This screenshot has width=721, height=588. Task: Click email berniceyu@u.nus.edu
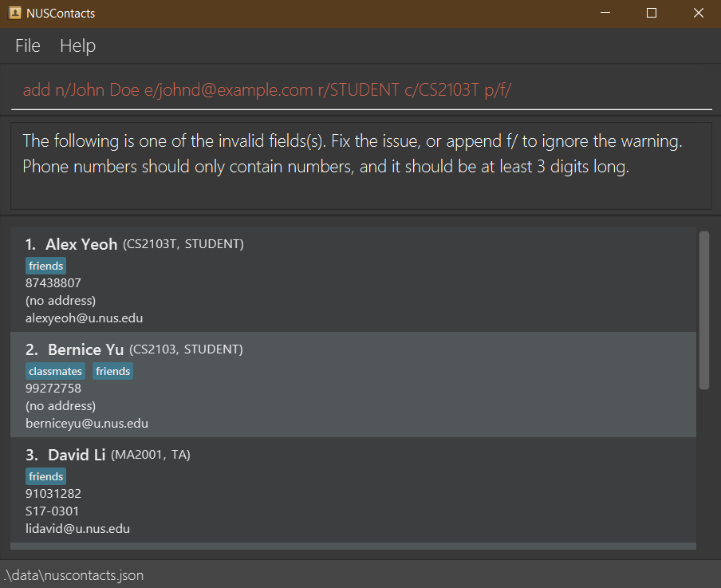click(x=87, y=424)
